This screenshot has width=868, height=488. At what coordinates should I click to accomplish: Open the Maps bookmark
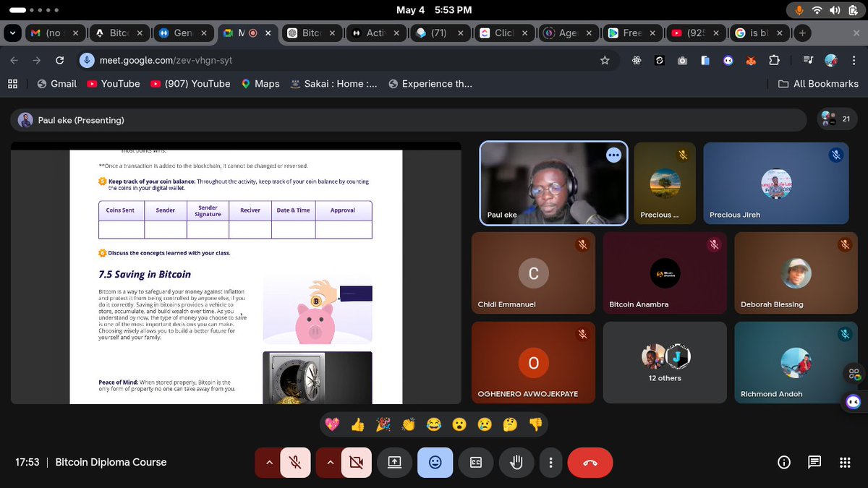260,84
